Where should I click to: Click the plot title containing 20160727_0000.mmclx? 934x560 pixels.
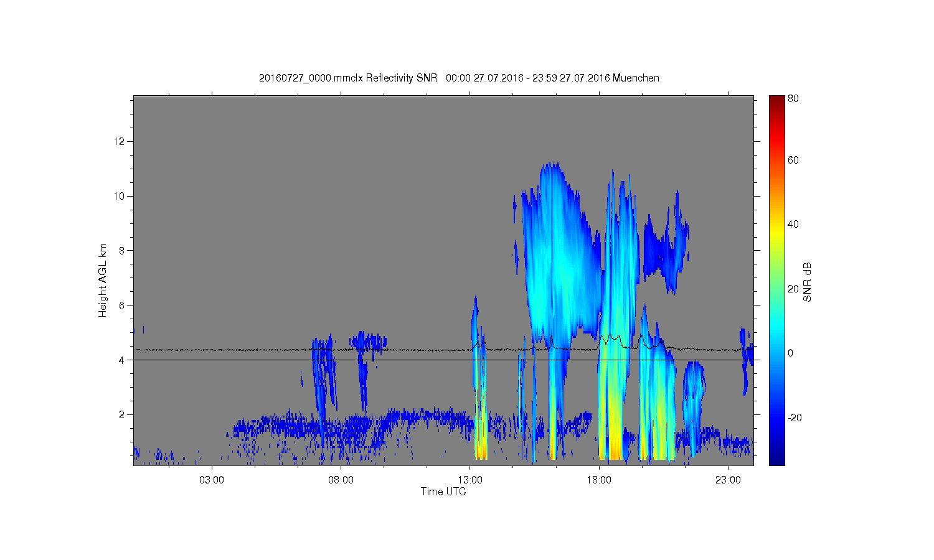(x=459, y=78)
